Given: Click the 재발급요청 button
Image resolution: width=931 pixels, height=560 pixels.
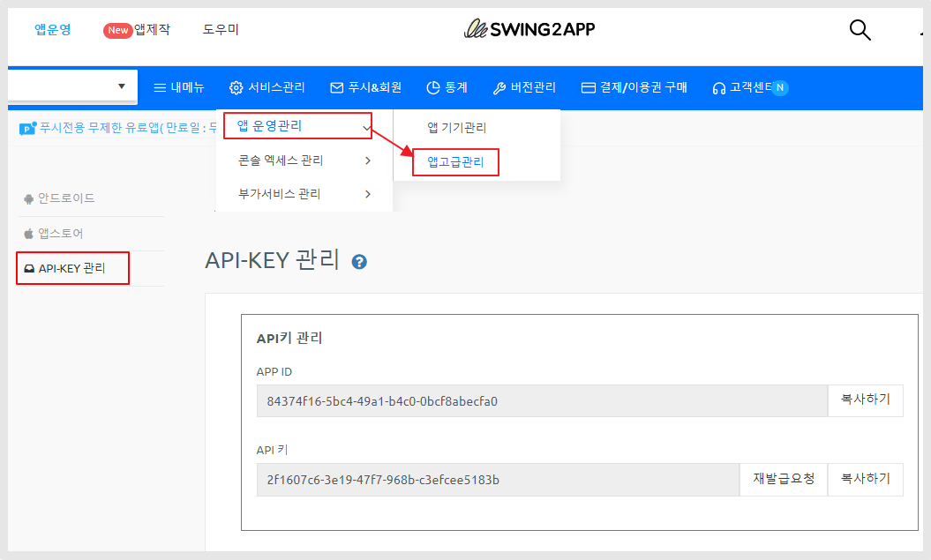Looking at the screenshot, I should 784,480.
